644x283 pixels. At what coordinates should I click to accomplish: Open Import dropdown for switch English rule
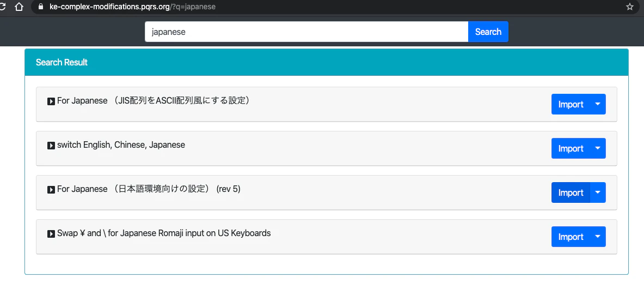pyautogui.click(x=598, y=148)
